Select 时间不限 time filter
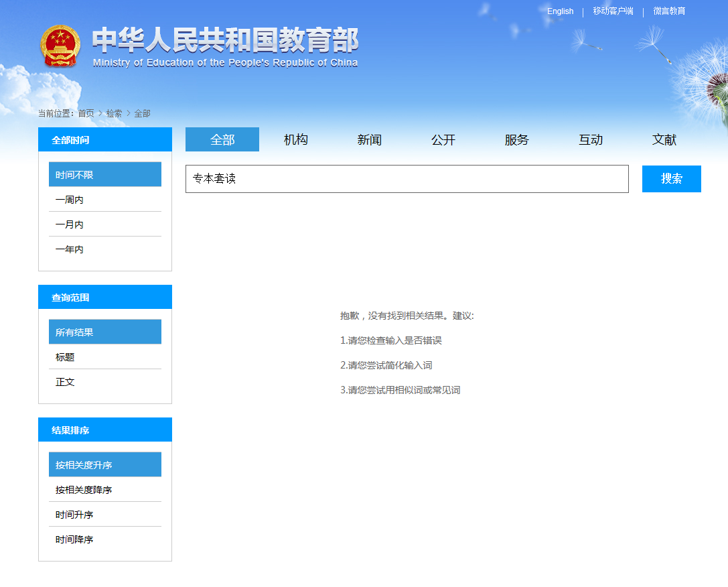This screenshot has height=587, width=728. coord(105,174)
